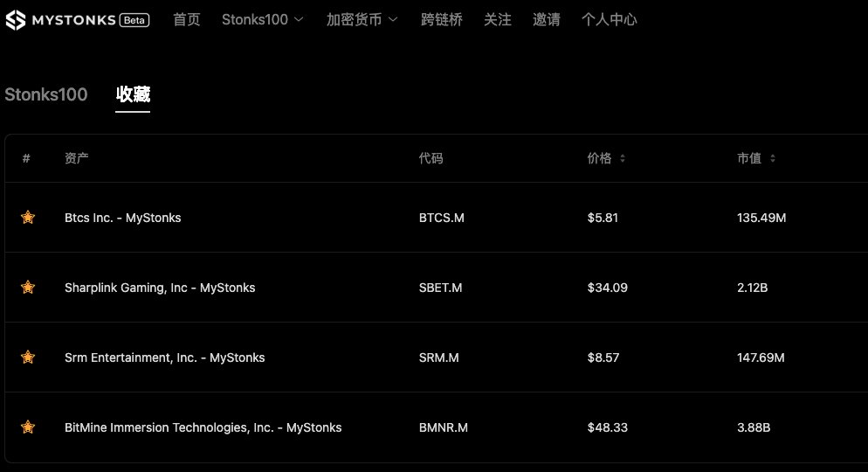The width and height of the screenshot is (868, 472).
Task: Unfavorite Btcs Inc. using its star
Action: pyautogui.click(x=28, y=217)
